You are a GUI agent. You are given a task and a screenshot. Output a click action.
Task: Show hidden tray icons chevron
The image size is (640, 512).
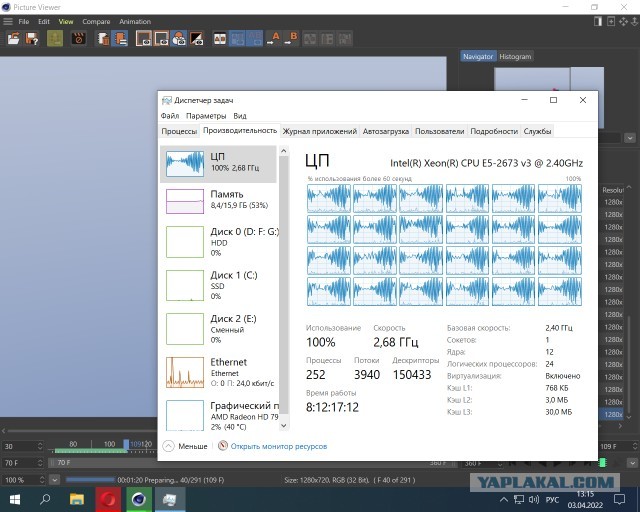pyautogui.click(x=504, y=499)
